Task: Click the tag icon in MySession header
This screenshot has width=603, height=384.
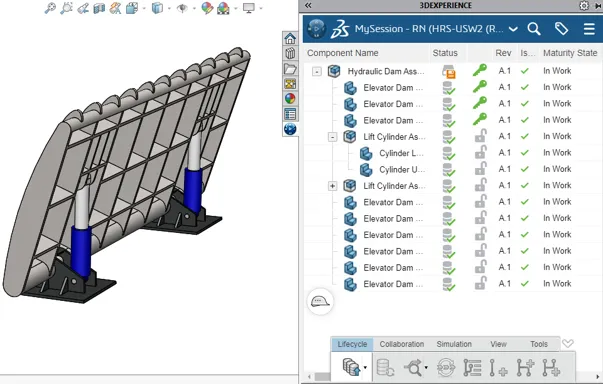Action: pos(561,29)
